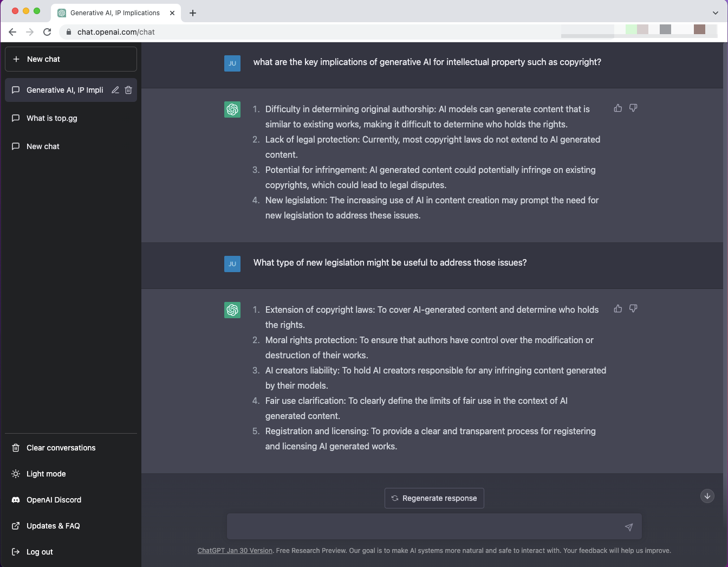Viewport: 728px width, 567px height.
Task: Click the thumbs up on the first response
Action: [x=617, y=108]
